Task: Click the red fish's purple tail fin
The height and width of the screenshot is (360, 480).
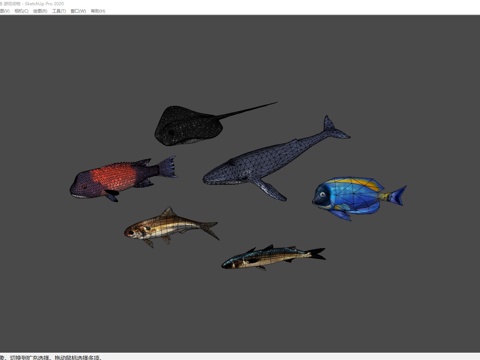Action: pos(168,167)
